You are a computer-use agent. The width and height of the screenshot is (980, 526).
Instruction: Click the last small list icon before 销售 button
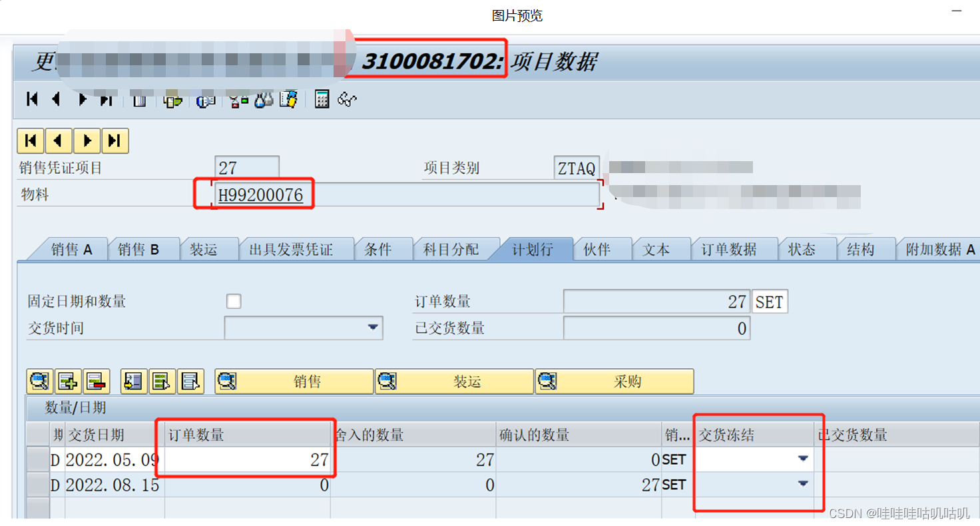click(x=190, y=382)
